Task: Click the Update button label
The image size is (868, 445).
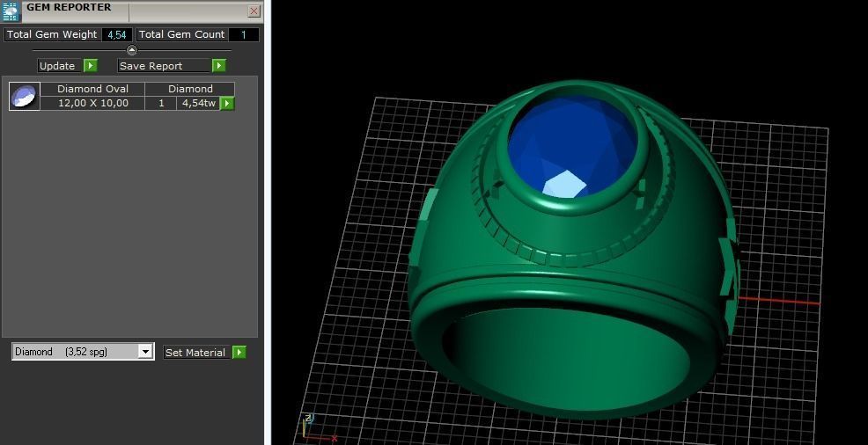Action: [x=60, y=66]
